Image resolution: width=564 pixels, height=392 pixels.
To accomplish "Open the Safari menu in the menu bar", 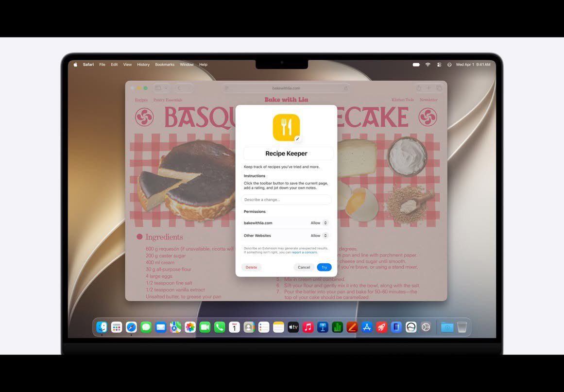I will point(88,65).
